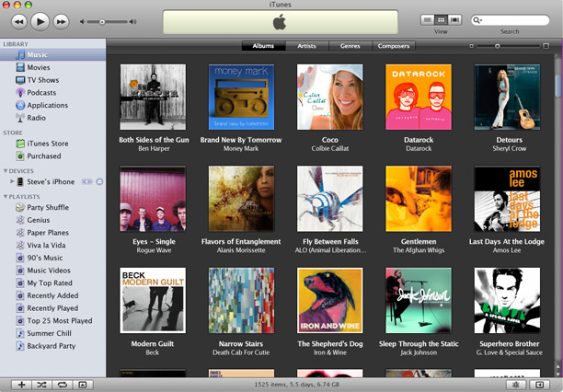Viewport: 563px width, 392px height.
Task: Collapse the Playlists section
Action: pyautogui.click(x=5, y=195)
